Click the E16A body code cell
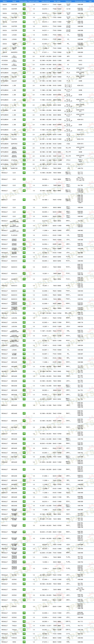 (68, 144)
